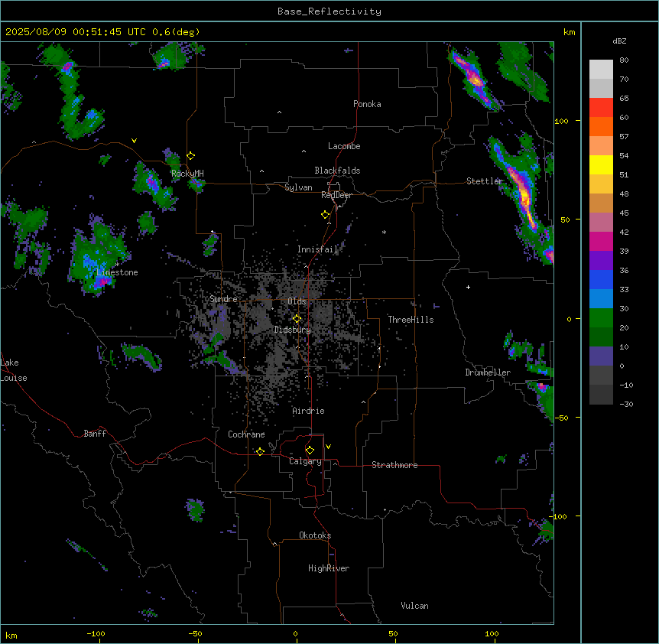Viewport: 659px width, 644px height.
Task: Click the Vulcan city label
Action: pyautogui.click(x=415, y=606)
